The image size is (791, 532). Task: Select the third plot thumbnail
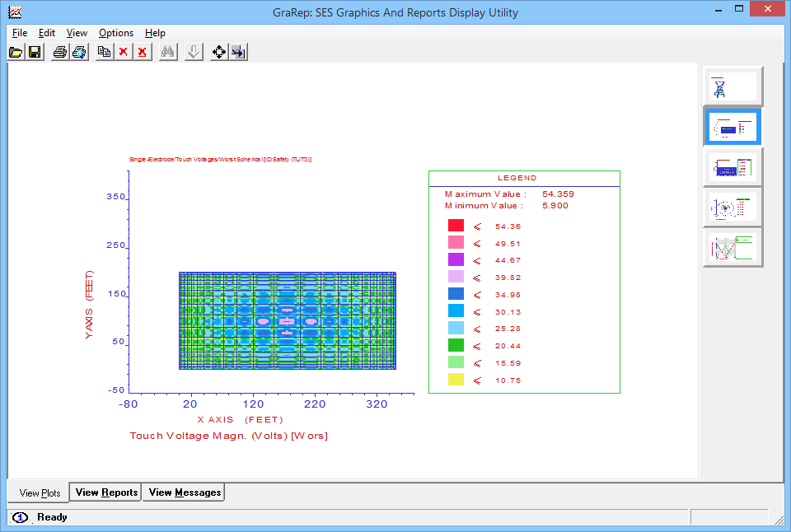732,167
